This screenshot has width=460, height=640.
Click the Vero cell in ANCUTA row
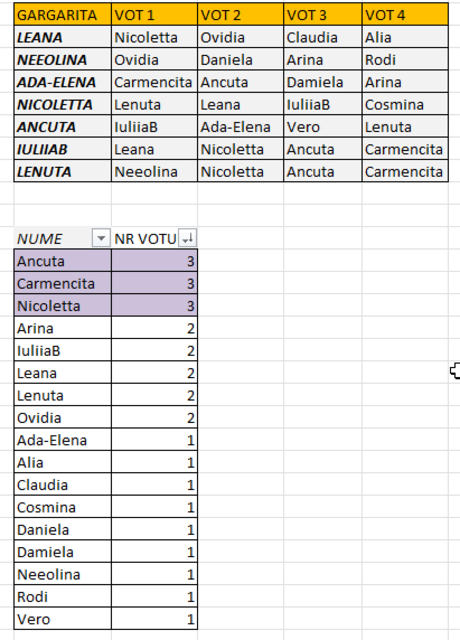pyautogui.click(x=322, y=127)
